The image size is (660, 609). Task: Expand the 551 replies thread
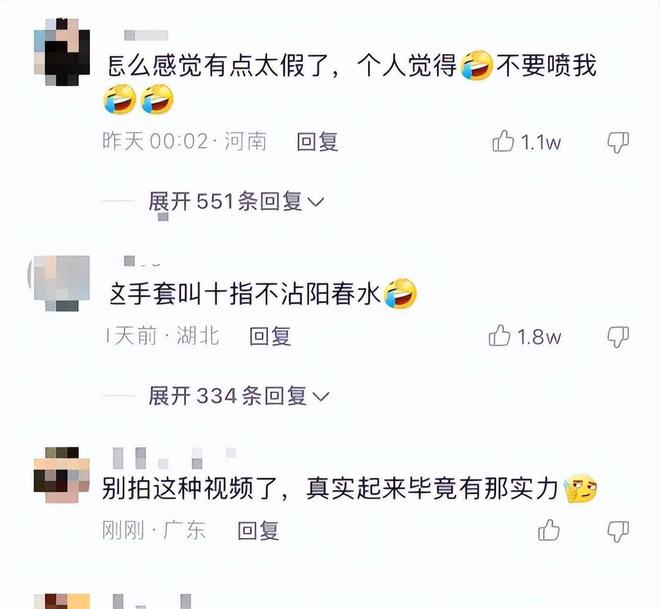point(236,202)
